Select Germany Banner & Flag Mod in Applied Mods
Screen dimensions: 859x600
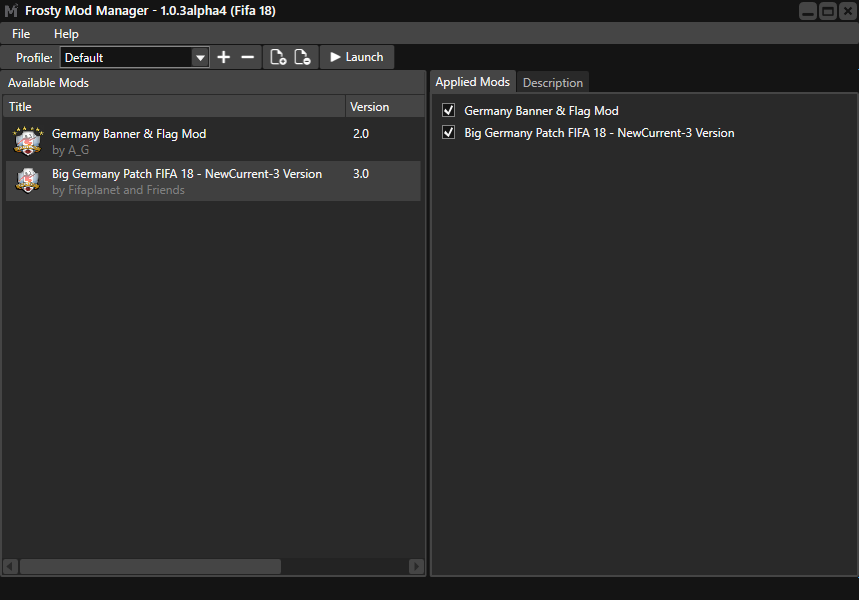pyautogui.click(x=541, y=111)
